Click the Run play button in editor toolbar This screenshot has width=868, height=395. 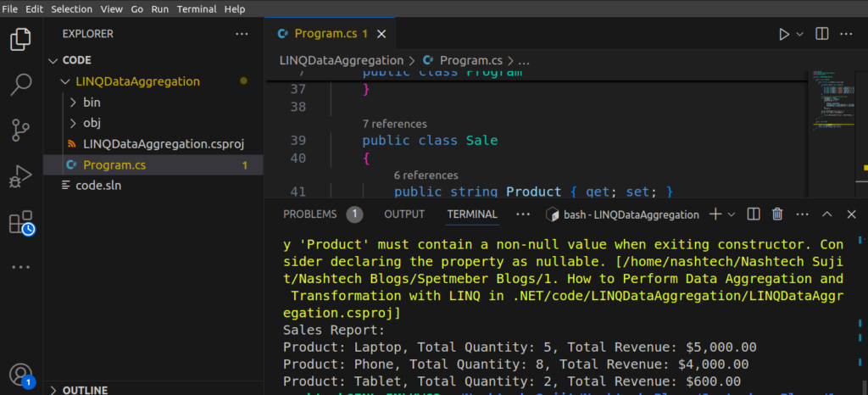tap(784, 34)
